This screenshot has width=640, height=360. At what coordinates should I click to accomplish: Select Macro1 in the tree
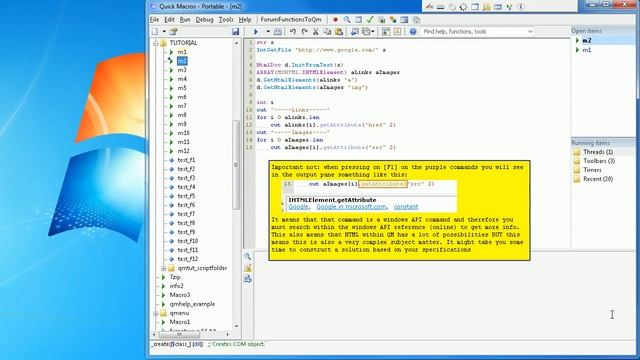click(180, 322)
